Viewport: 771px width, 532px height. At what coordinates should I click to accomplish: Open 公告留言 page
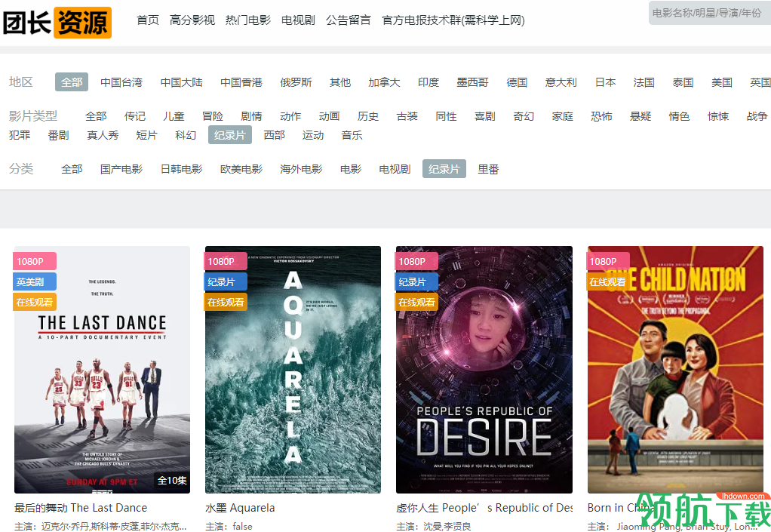coord(348,20)
